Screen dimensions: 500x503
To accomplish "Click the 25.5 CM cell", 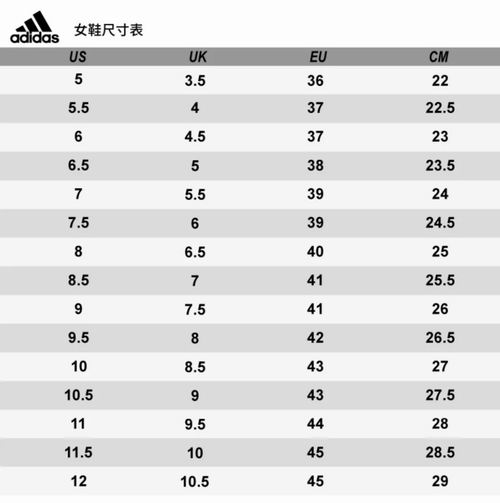I will [x=440, y=280].
